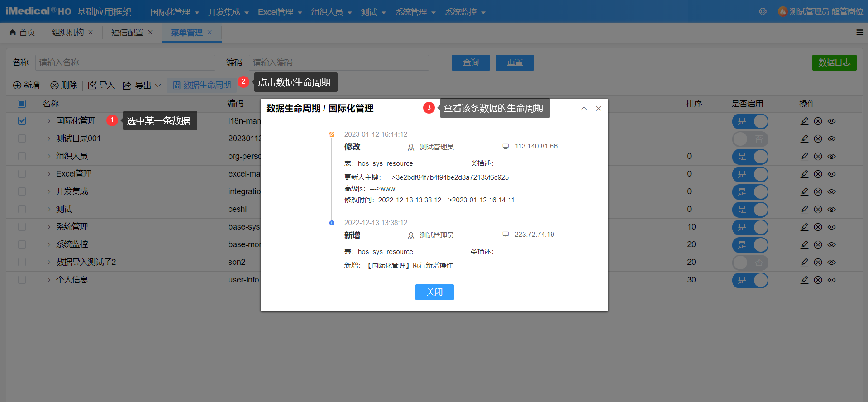Check the 组织人员 row checkbox
This screenshot has width=868, height=402.
[22, 156]
